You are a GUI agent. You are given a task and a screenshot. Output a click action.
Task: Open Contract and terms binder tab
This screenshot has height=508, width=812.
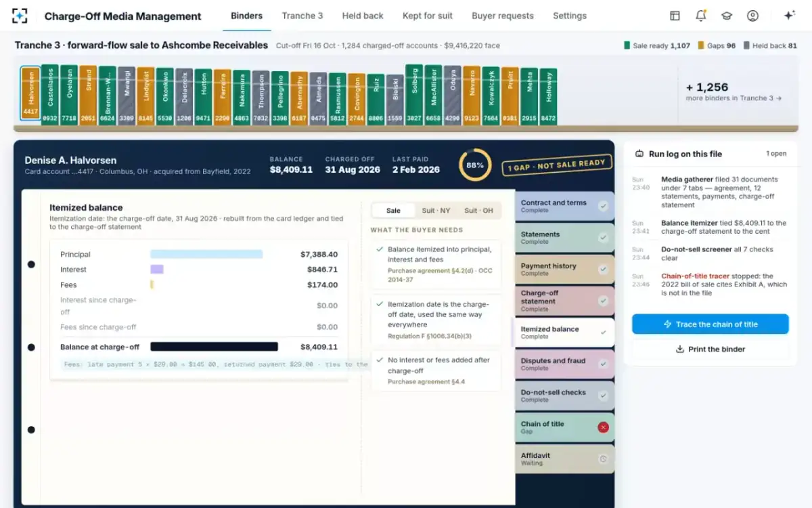tap(564, 206)
